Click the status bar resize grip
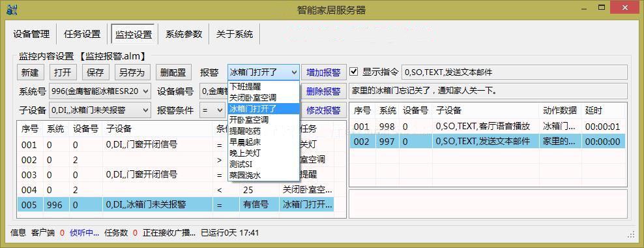This screenshot has width=644, height=248. click(x=631, y=235)
